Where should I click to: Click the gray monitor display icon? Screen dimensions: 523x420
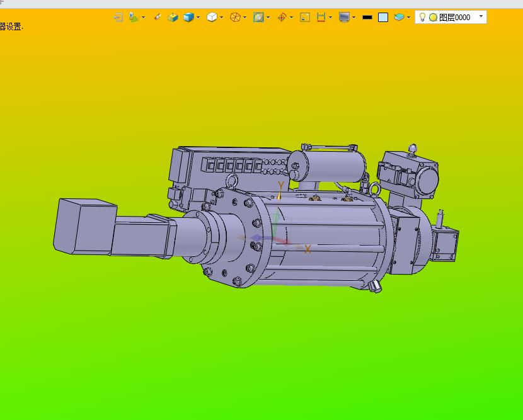pyautogui.click(x=344, y=17)
